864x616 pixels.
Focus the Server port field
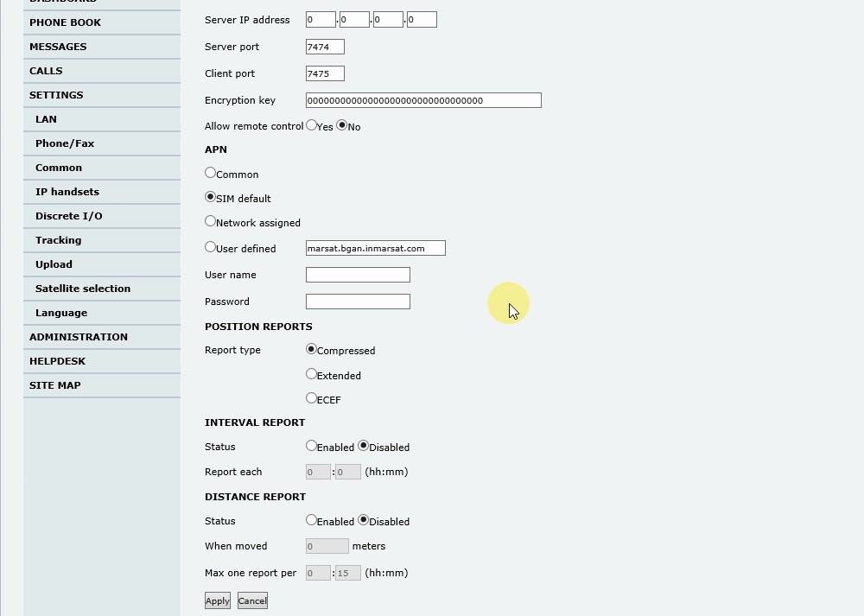(x=325, y=47)
